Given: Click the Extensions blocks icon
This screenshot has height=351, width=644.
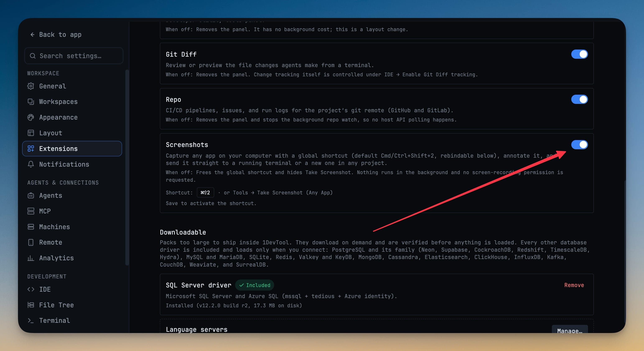Looking at the screenshot, I should 31,149.
